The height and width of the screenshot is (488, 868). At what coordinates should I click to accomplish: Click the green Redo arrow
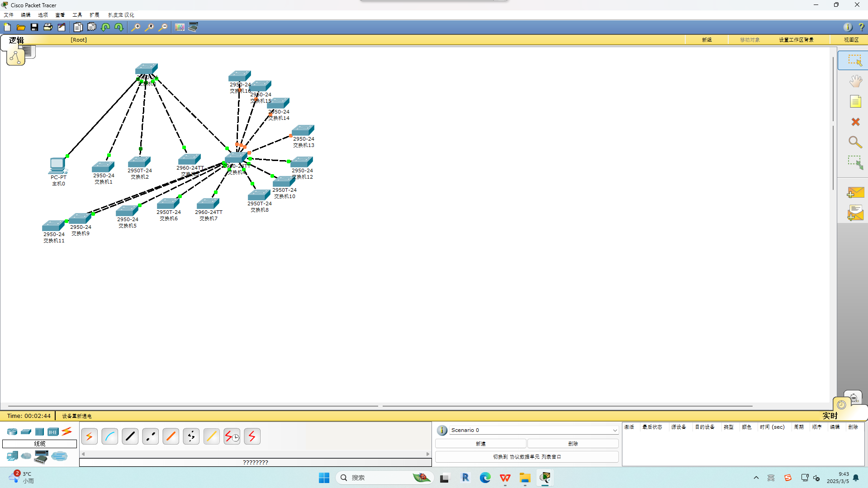(x=119, y=27)
